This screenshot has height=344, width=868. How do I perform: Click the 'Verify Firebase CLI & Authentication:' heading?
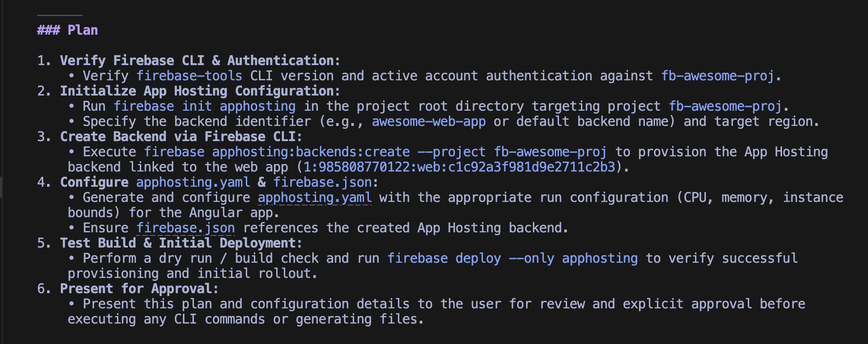(200, 61)
